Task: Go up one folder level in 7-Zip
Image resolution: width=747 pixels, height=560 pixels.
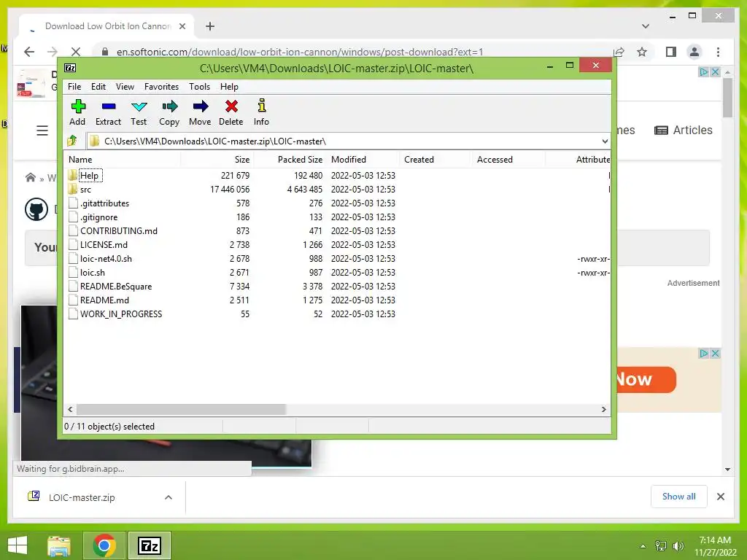Action: click(x=72, y=141)
